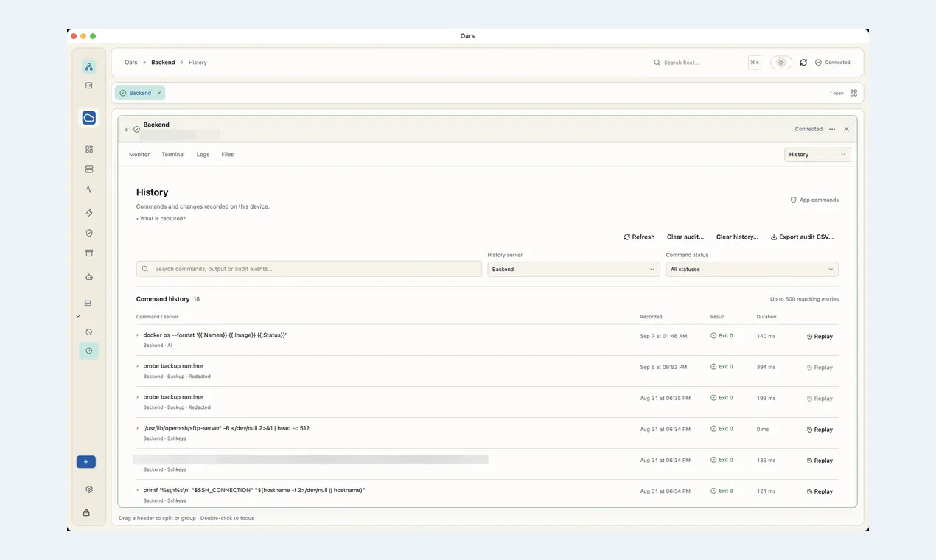The image size is (936, 560).
Task: Click 'Backend · Ai' label under docker ps
Action: pos(158,346)
